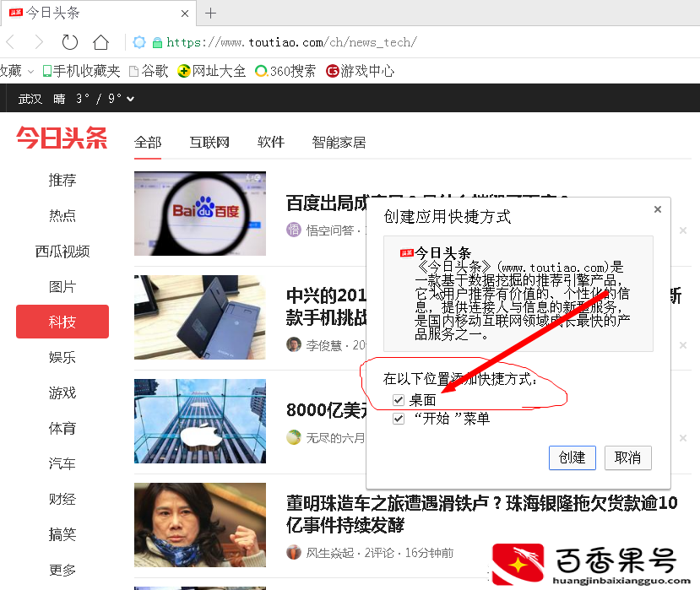Dismiss the 8000亿 article with its x

pyautogui.click(x=682, y=438)
